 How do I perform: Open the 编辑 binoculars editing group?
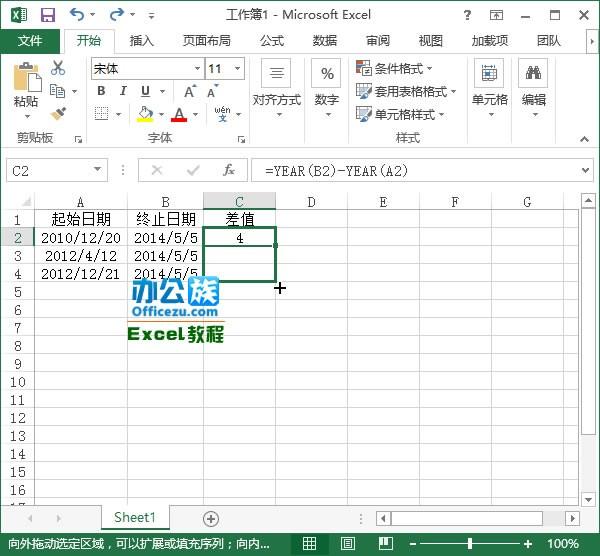coord(533,88)
